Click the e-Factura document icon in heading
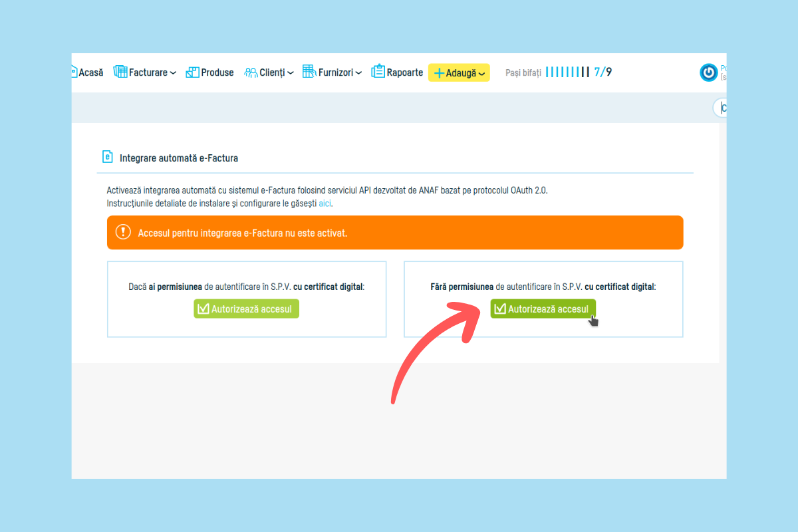 click(107, 158)
